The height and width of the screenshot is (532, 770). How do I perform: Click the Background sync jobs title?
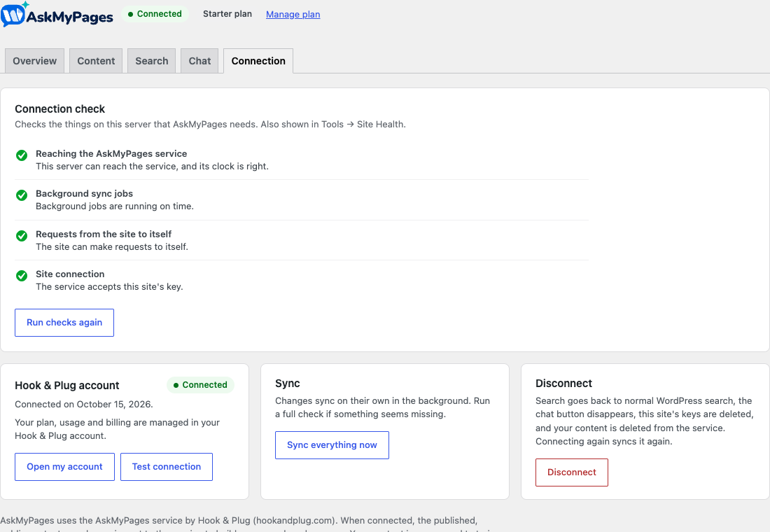coord(85,193)
